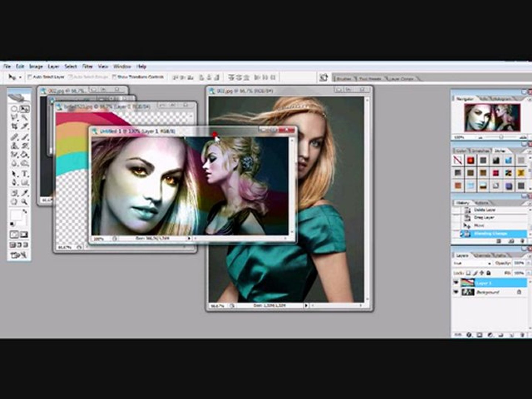Screen dimensions: 532x399
Task: Select the Move tool in the toolbox
Action: point(24,109)
